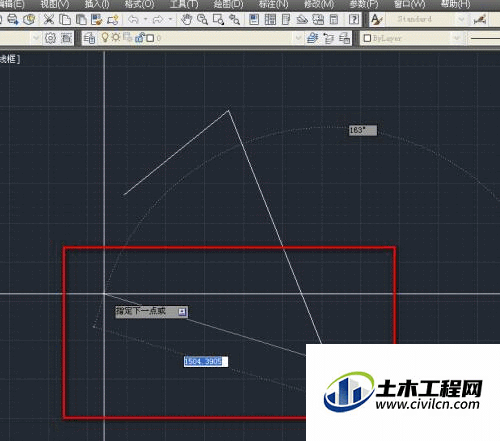Click the layer 0 white color square
500x441 pixels.
click(150, 38)
